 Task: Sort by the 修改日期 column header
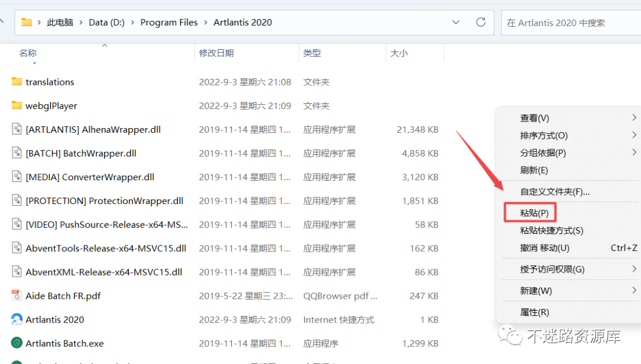[216, 53]
